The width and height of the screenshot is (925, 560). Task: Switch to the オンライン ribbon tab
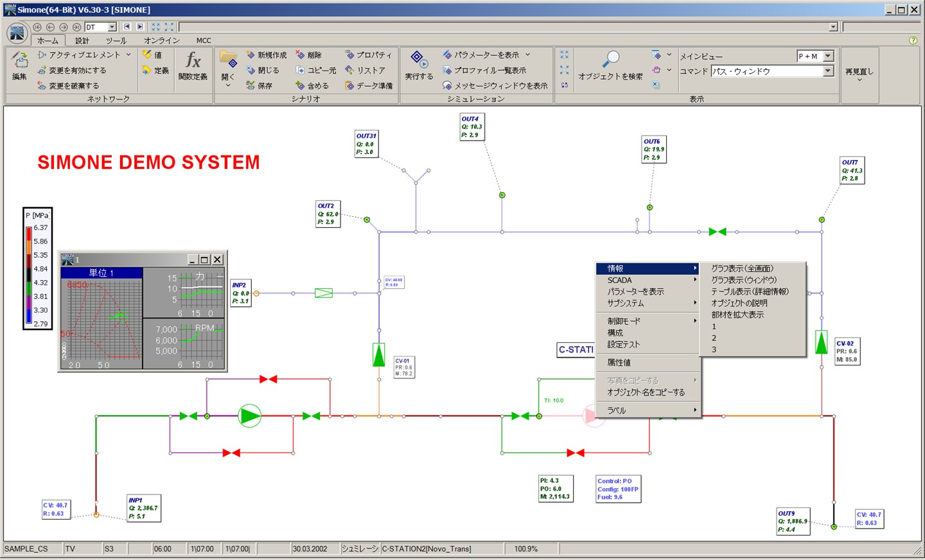coord(162,40)
